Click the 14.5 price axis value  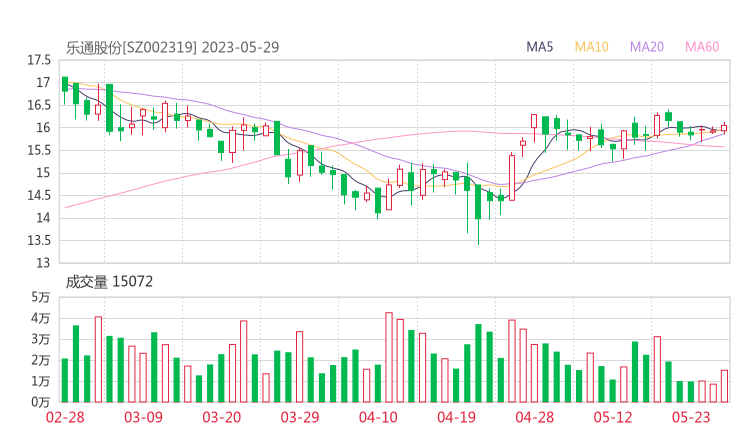click(x=39, y=195)
